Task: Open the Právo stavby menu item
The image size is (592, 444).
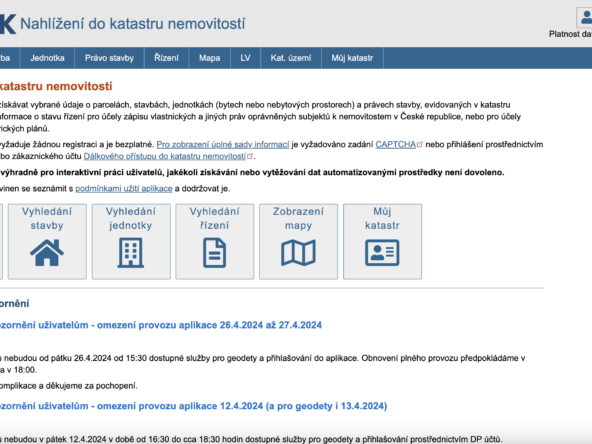Action: [x=109, y=58]
